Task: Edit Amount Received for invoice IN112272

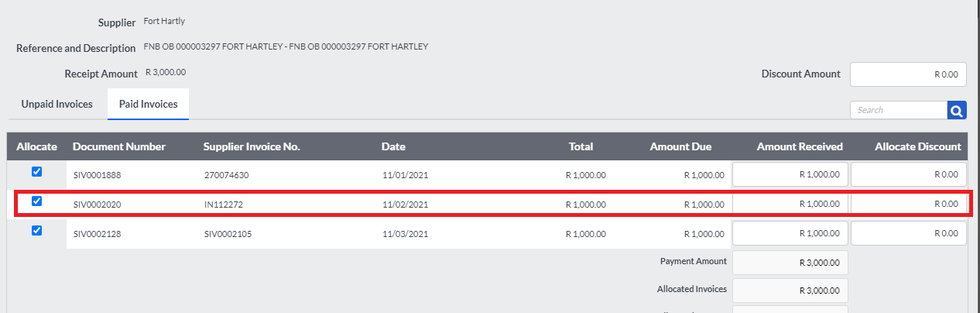Action: (x=790, y=204)
